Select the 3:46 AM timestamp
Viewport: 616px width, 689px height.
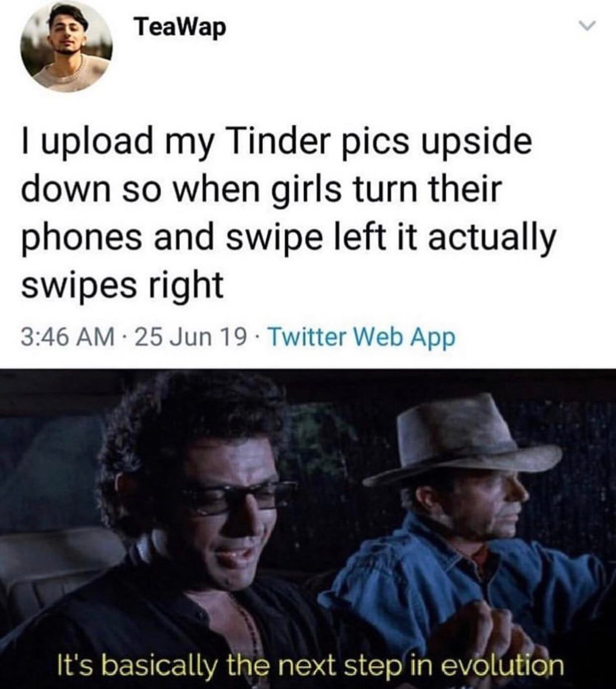(67, 338)
